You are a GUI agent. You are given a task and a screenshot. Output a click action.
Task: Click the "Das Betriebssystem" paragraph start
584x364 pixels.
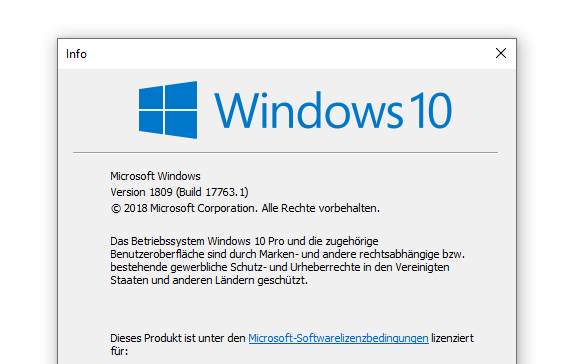pos(157,241)
